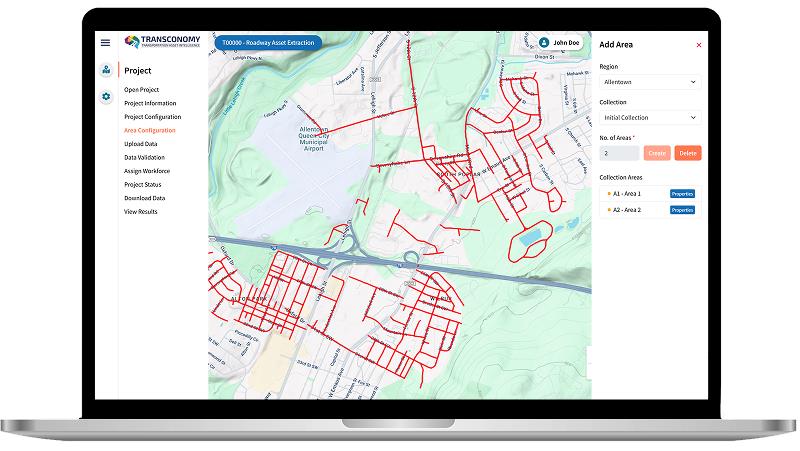The image size is (800, 451).
Task: Select Open Project in the menu
Action: [x=141, y=90]
